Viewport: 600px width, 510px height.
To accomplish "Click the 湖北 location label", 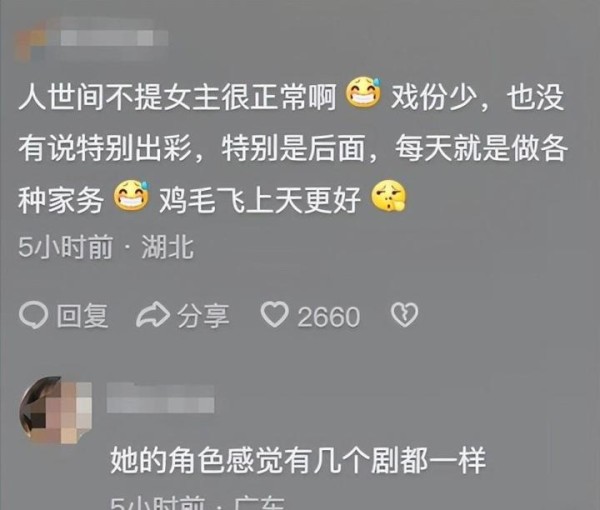I will tap(168, 247).
